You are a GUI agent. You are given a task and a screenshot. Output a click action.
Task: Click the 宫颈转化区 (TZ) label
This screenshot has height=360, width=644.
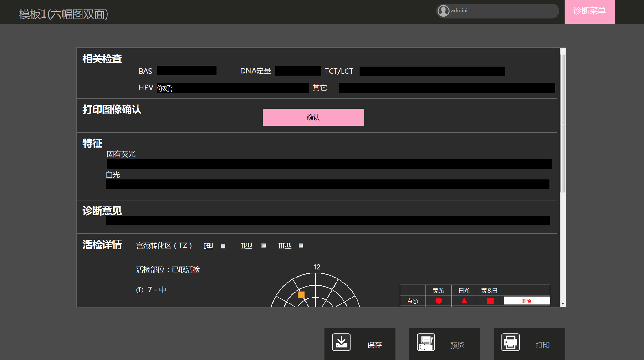point(164,246)
